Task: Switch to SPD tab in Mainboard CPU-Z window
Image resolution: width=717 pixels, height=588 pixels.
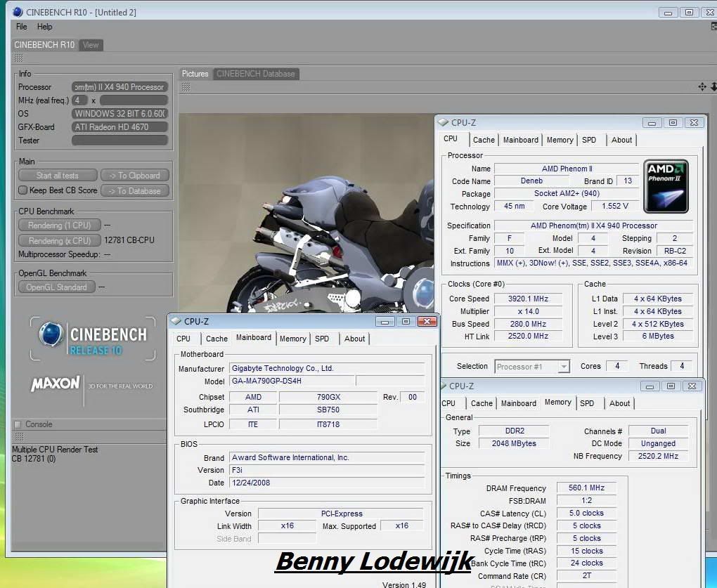Action: [322, 339]
